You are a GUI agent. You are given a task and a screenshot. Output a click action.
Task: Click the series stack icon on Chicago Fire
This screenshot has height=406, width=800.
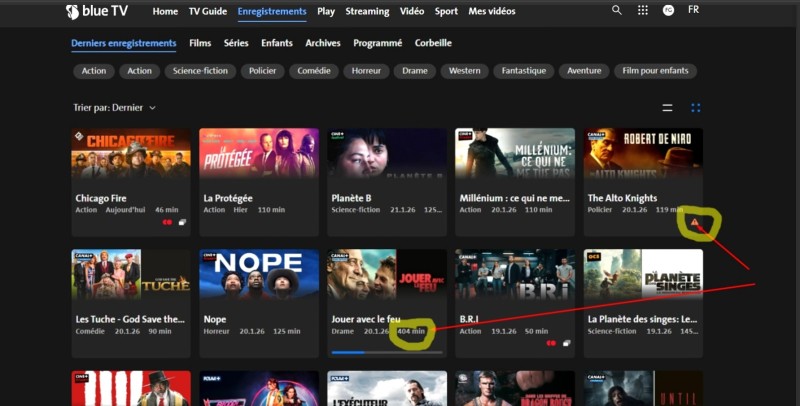coord(182,223)
